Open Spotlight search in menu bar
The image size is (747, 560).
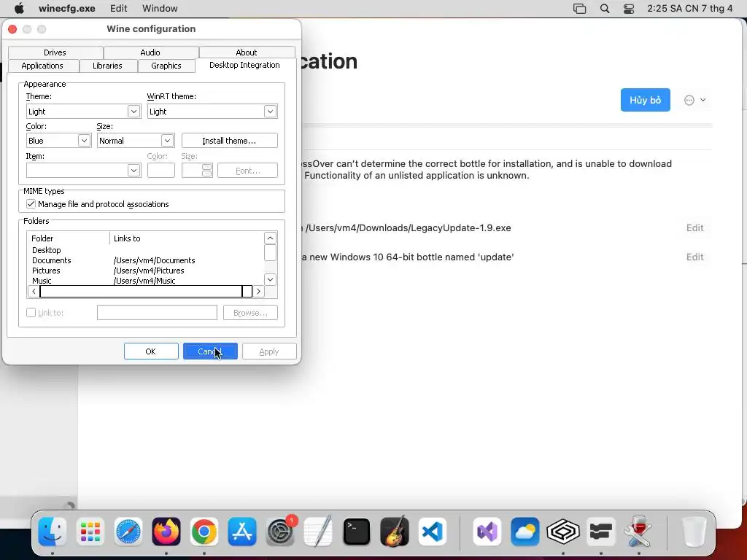(605, 9)
